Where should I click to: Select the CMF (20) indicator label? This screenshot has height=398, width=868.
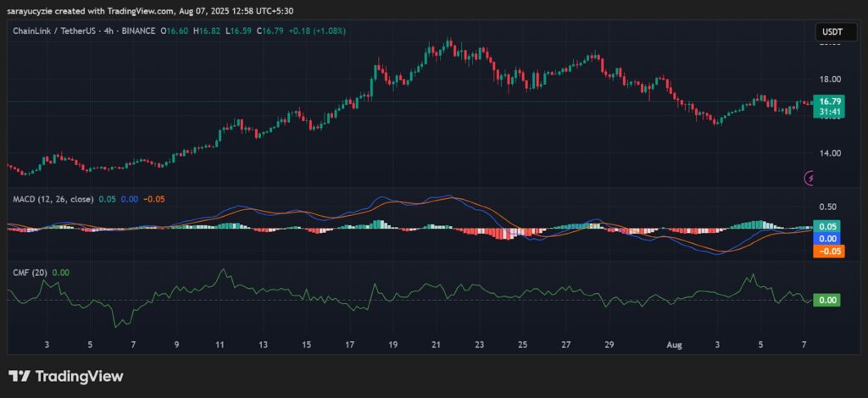tap(28, 272)
